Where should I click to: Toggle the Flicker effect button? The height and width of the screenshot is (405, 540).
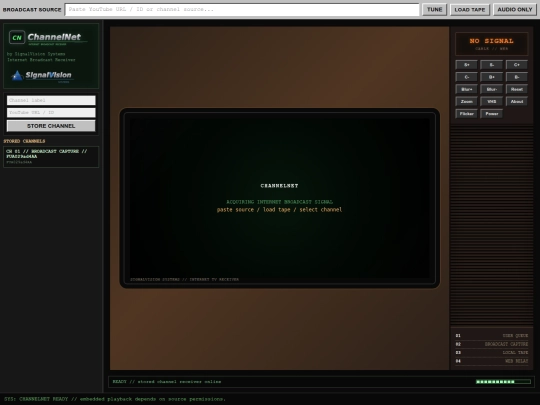tap(466, 114)
